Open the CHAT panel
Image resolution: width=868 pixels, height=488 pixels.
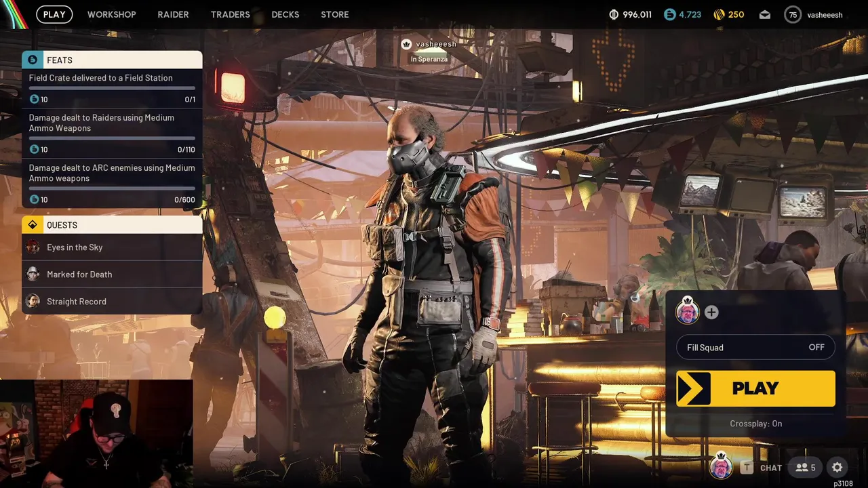tap(771, 468)
